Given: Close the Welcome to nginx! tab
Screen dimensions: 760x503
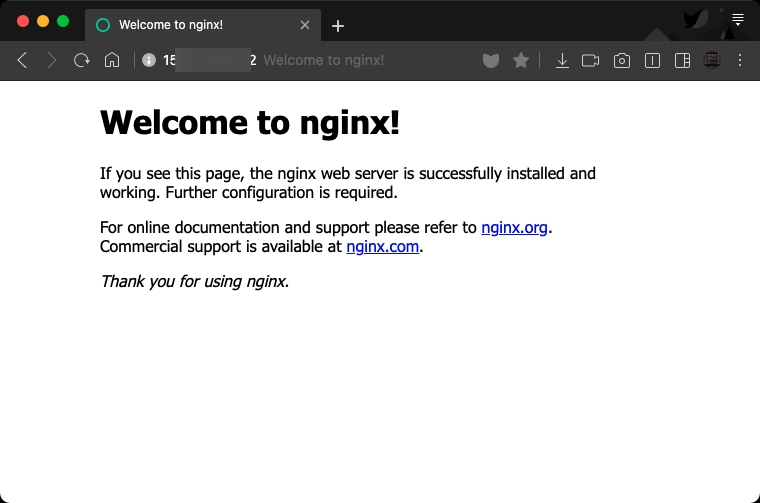Looking at the screenshot, I should pyautogui.click(x=305, y=25).
